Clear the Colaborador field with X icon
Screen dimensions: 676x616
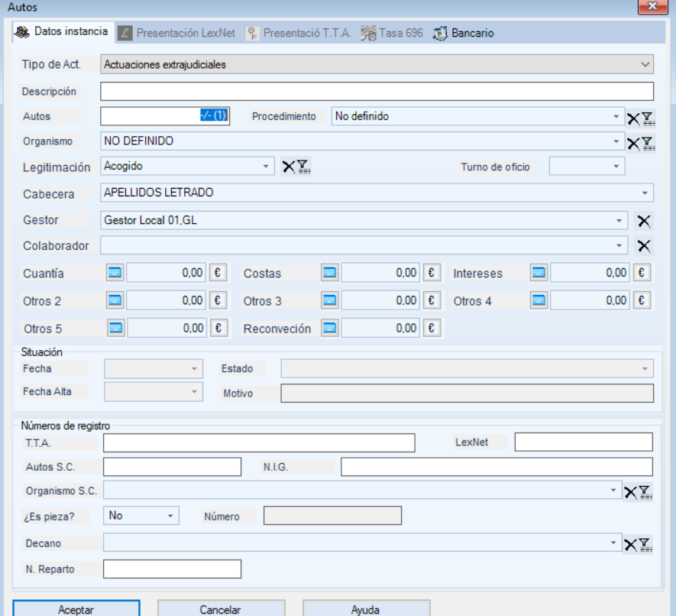(644, 246)
